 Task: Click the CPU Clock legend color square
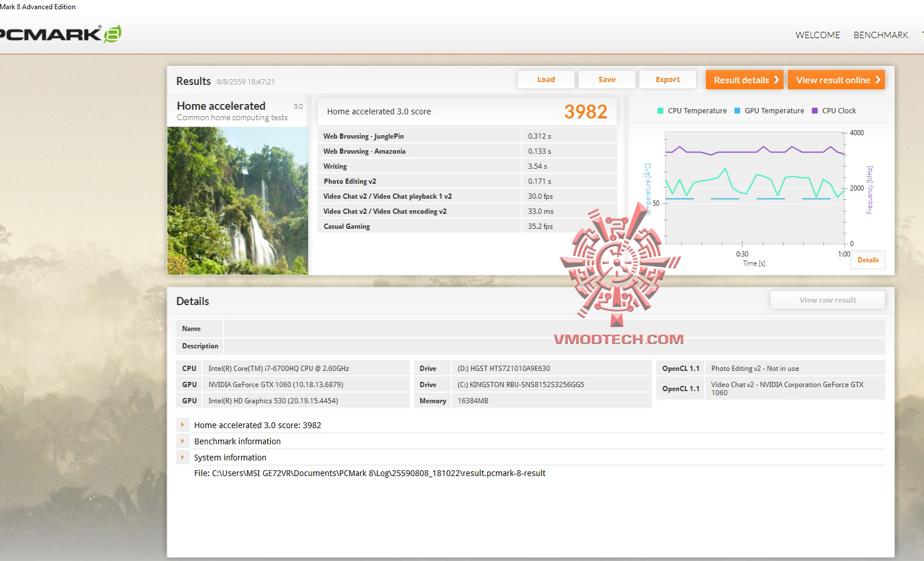click(815, 111)
